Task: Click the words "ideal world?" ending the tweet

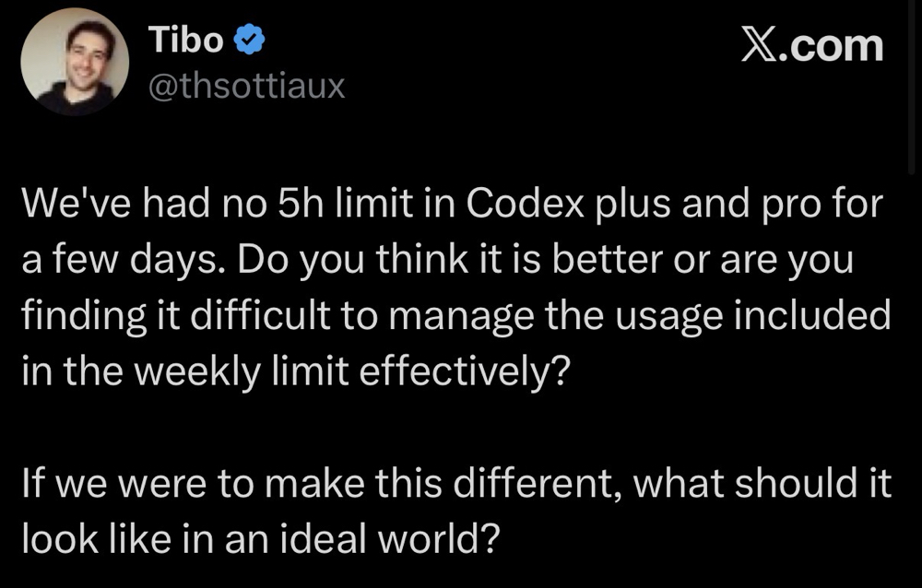Action: [390, 539]
